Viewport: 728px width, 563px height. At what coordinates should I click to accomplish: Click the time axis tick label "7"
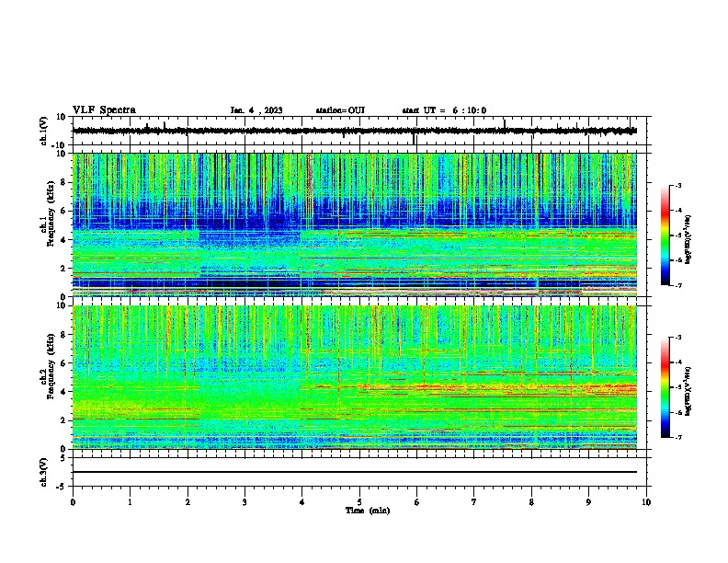pyautogui.click(x=474, y=502)
